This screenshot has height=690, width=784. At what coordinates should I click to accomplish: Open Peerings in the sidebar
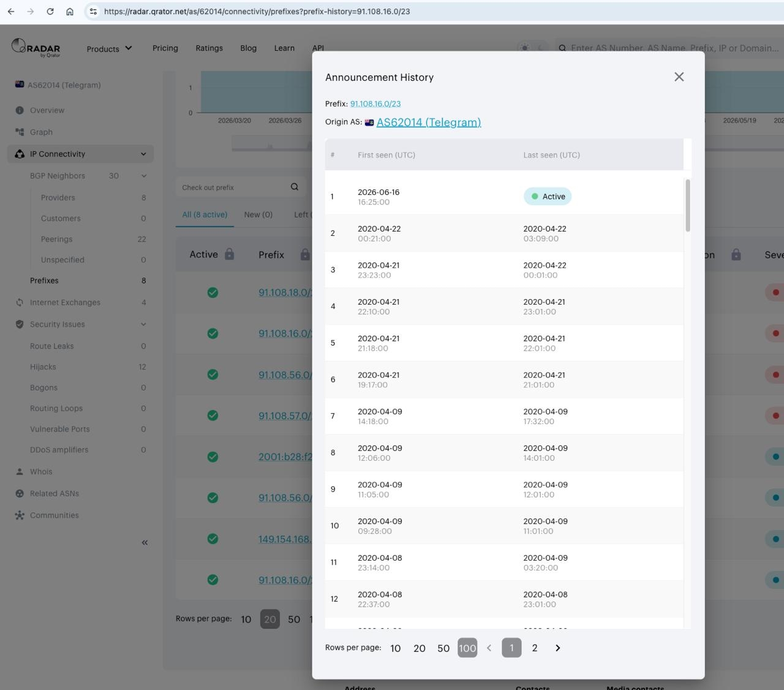tap(56, 239)
